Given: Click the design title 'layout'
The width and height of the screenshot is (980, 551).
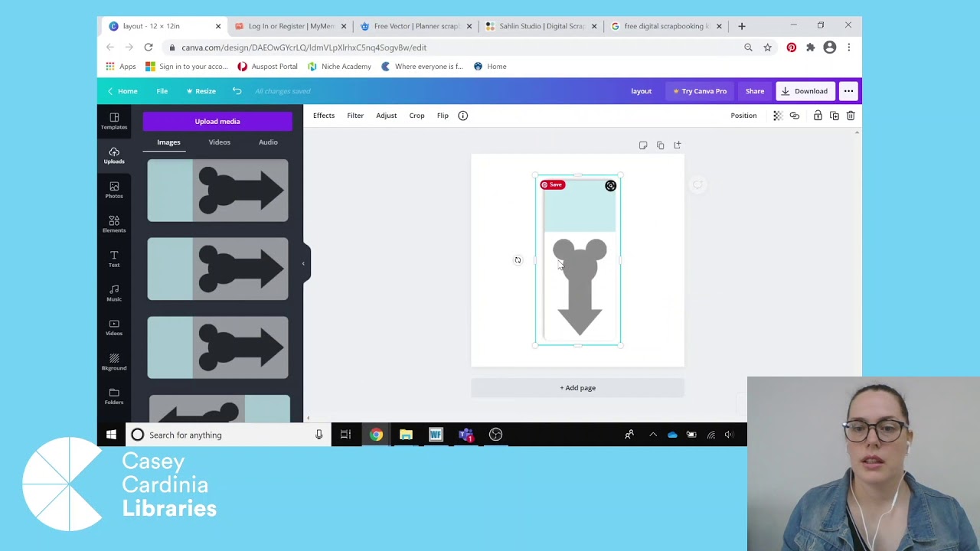Looking at the screenshot, I should 642,91.
